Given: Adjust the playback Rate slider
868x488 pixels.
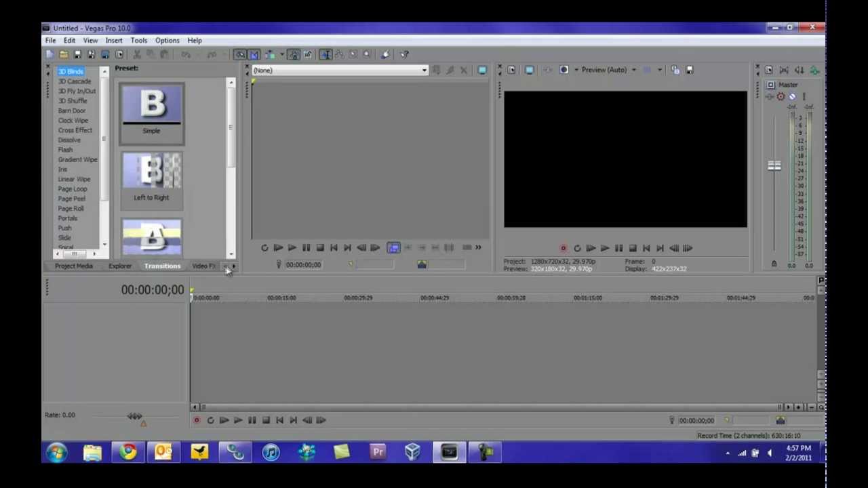Looking at the screenshot, I should 135,416.
